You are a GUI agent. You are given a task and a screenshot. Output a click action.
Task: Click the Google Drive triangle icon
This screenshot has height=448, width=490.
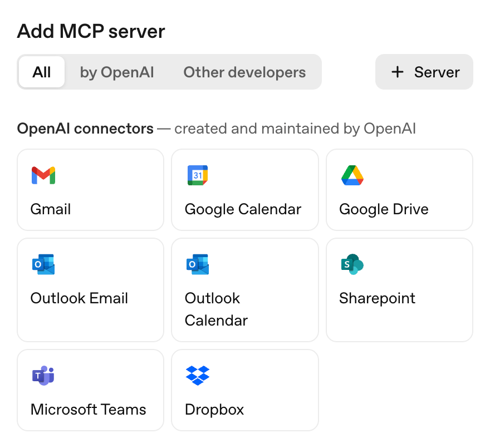pos(352,175)
